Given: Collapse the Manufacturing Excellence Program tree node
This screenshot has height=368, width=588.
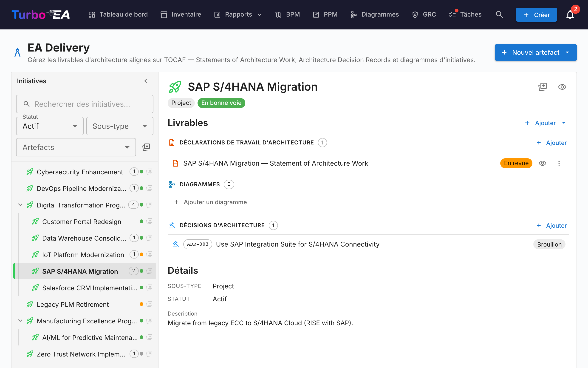Looking at the screenshot, I should click(20, 321).
